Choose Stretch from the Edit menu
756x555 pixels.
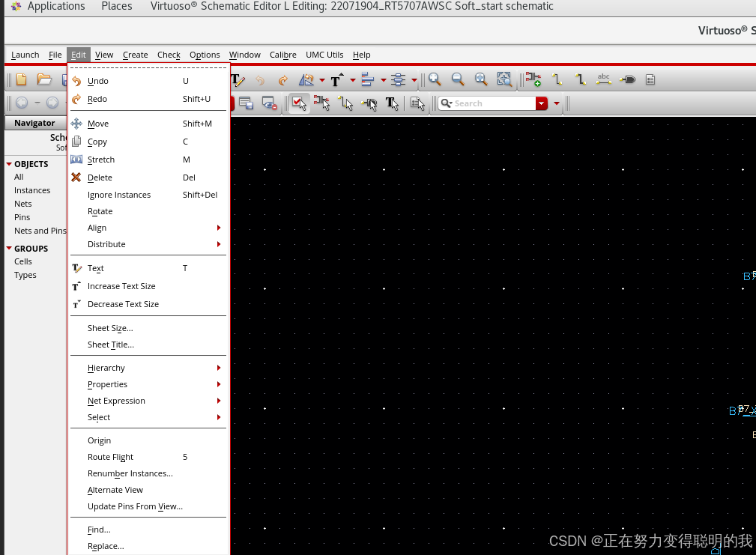tap(148, 160)
